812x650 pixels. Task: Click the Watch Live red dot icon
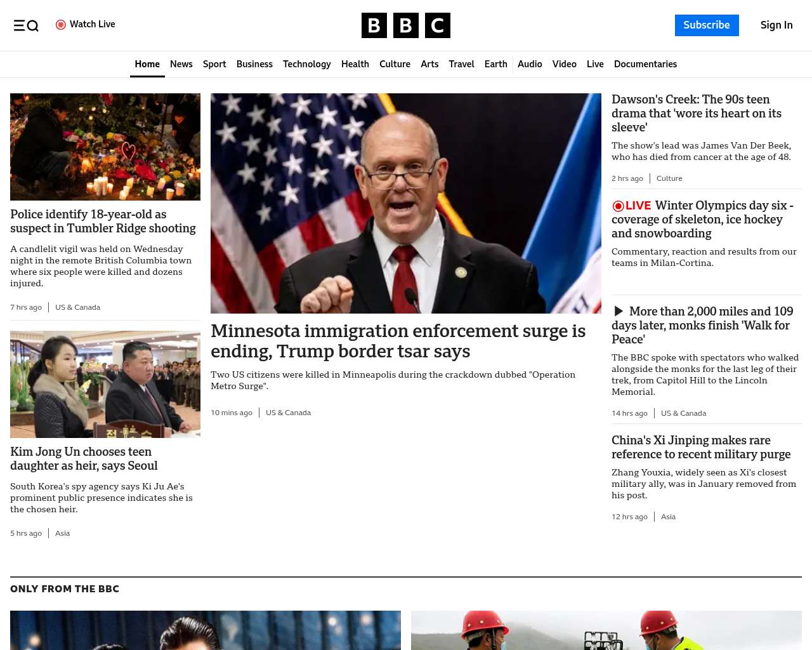pos(61,25)
